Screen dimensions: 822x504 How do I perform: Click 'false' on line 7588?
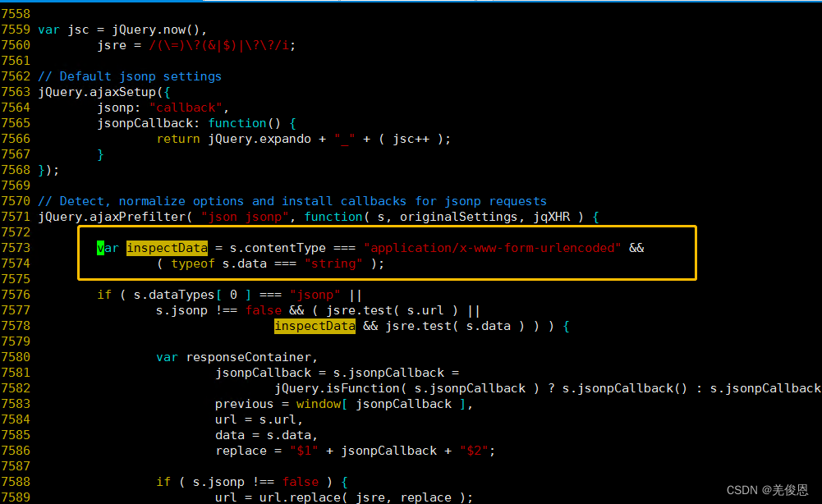point(301,482)
